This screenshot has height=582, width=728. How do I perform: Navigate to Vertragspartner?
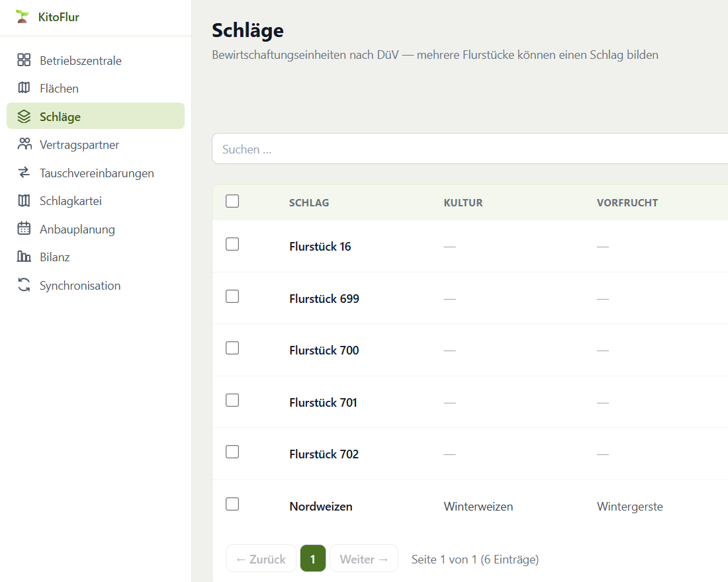(x=96, y=144)
